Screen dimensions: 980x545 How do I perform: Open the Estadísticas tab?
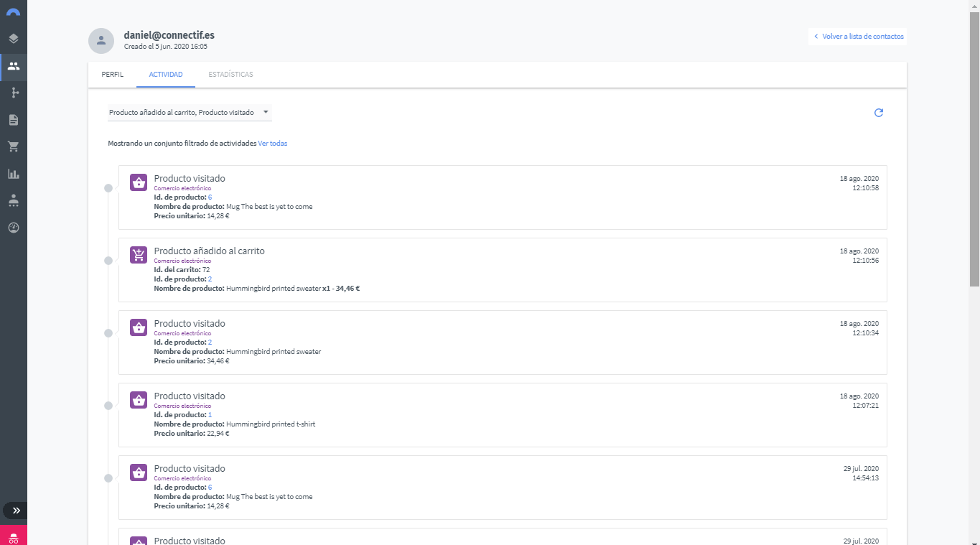click(x=230, y=75)
